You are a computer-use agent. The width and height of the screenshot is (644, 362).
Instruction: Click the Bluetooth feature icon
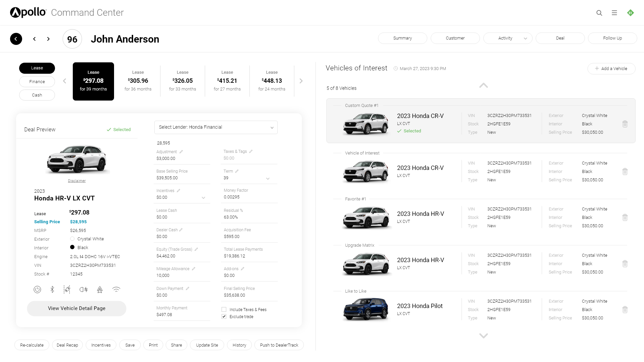(52, 289)
